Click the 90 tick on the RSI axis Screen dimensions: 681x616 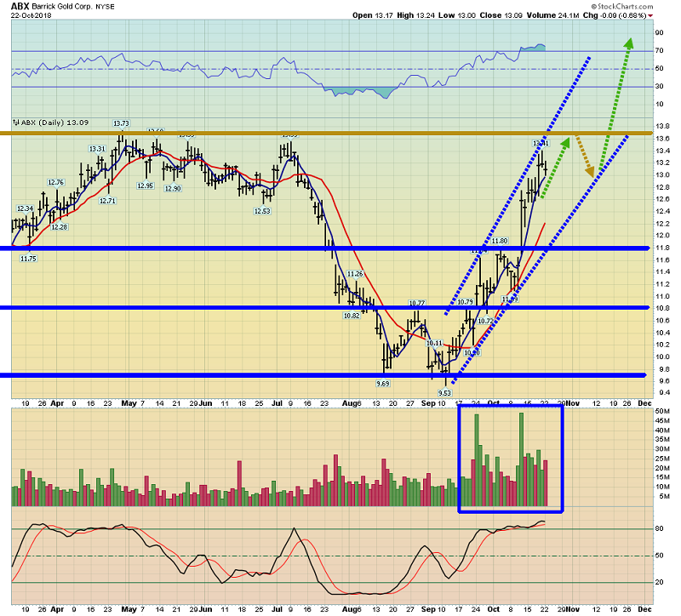tap(659, 33)
